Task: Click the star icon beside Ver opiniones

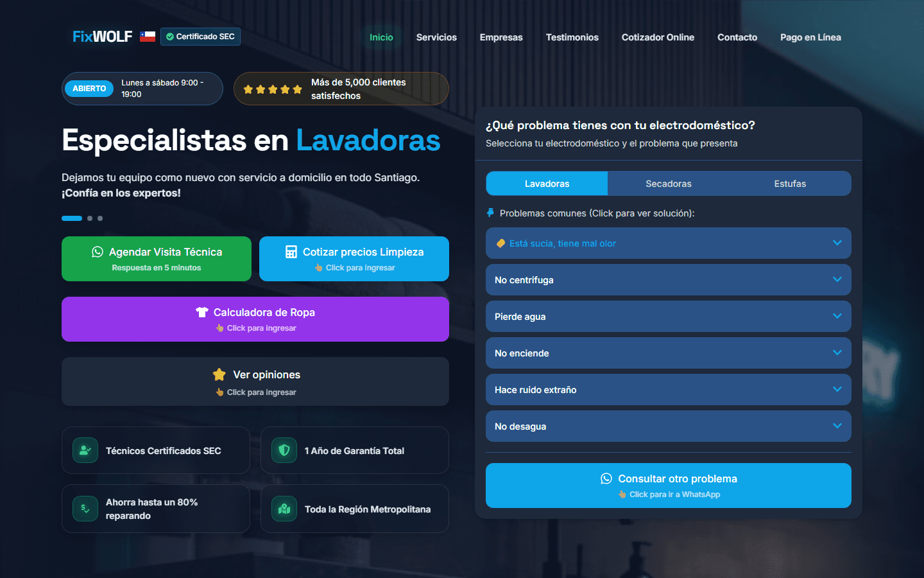Action: (x=219, y=374)
